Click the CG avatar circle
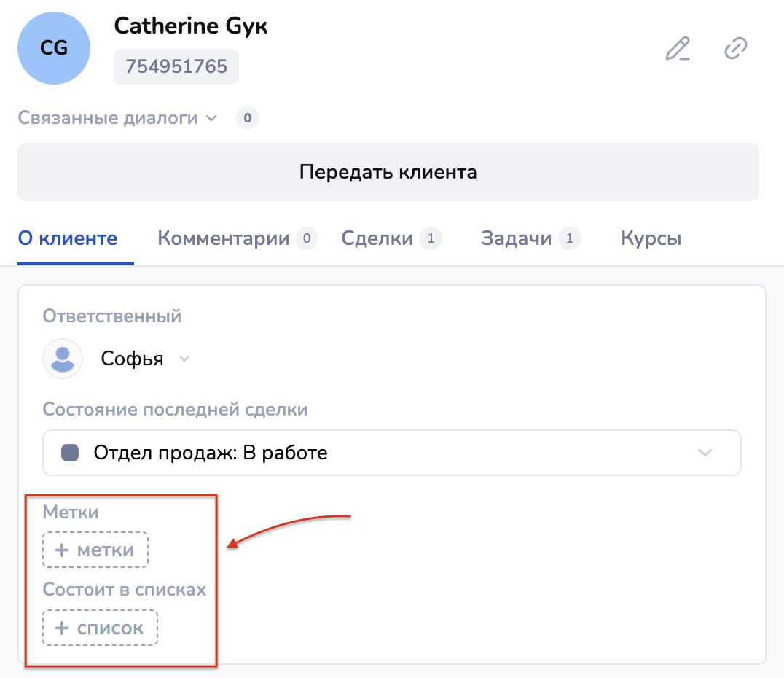The image size is (784, 678). pos(54,48)
